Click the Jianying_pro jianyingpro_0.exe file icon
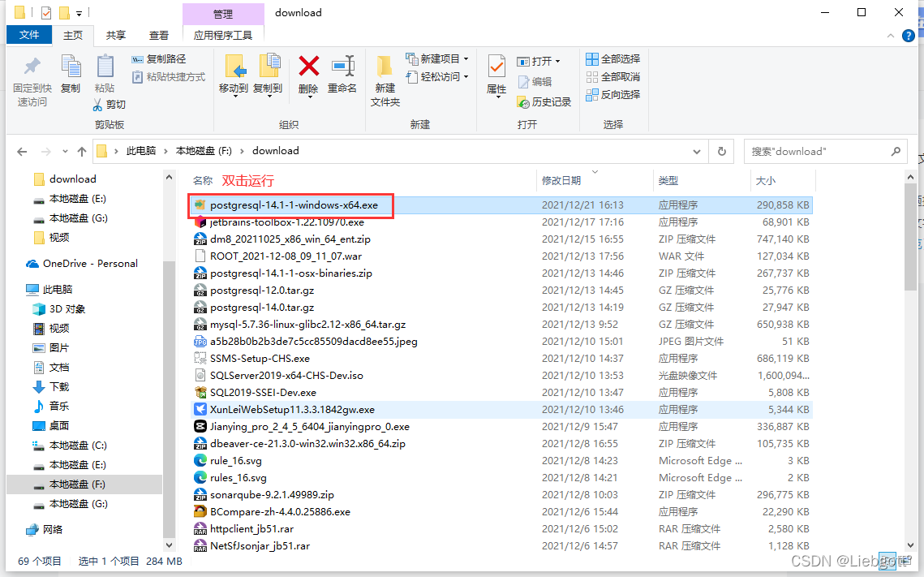The image size is (924, 577). click(x=200, y=427)
